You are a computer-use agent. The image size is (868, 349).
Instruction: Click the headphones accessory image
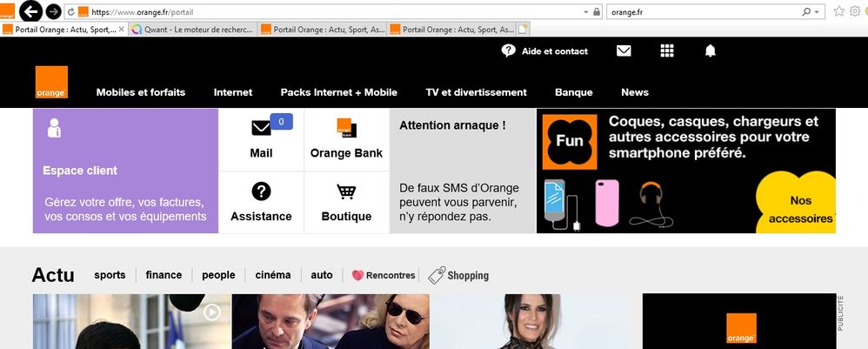651,204
